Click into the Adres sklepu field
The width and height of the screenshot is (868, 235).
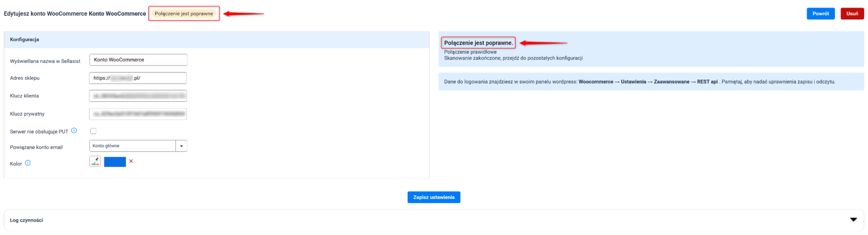(138, 78)
